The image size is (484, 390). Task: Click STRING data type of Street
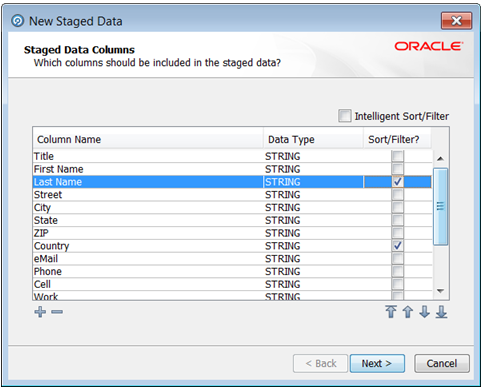click(x=283, y=194)
